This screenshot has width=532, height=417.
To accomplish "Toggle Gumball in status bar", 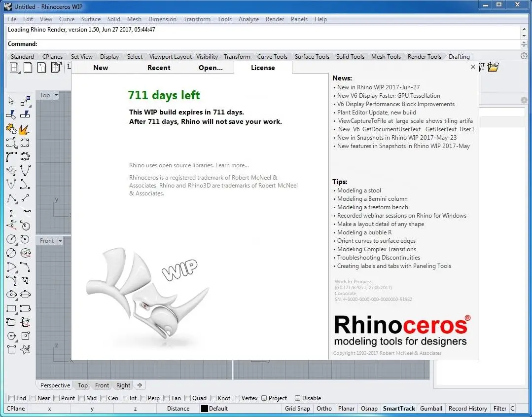I will coord(431,409).
